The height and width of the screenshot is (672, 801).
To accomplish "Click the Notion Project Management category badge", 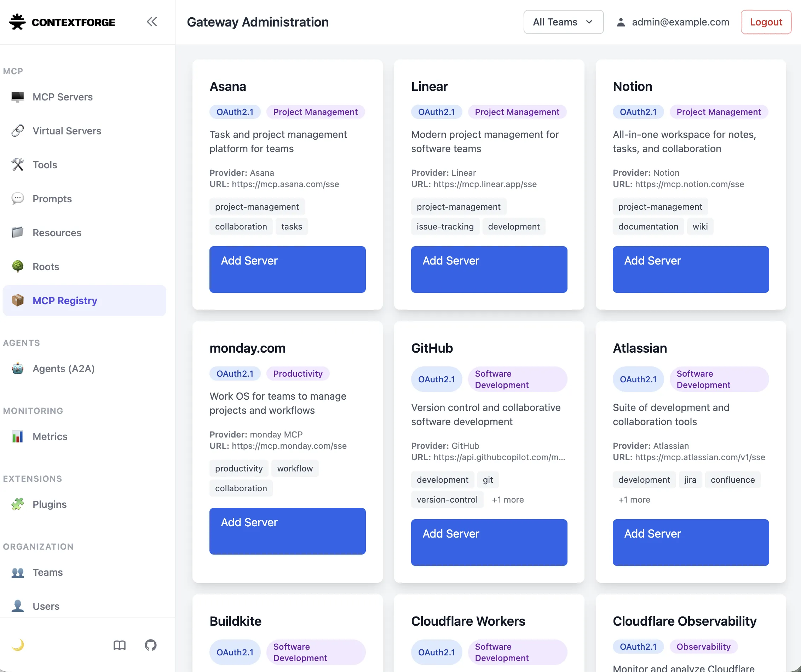I will (x=718, y=112).
